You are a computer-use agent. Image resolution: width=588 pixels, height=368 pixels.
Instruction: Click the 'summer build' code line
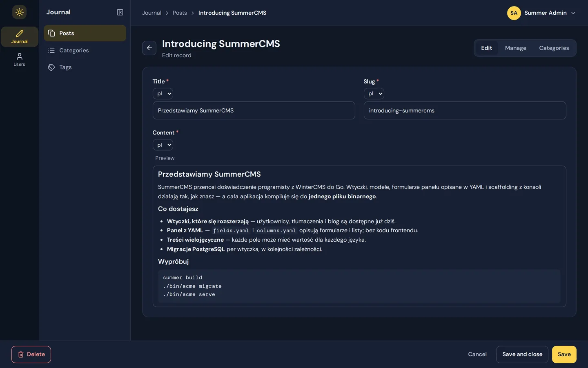click(x=183, y=278)
